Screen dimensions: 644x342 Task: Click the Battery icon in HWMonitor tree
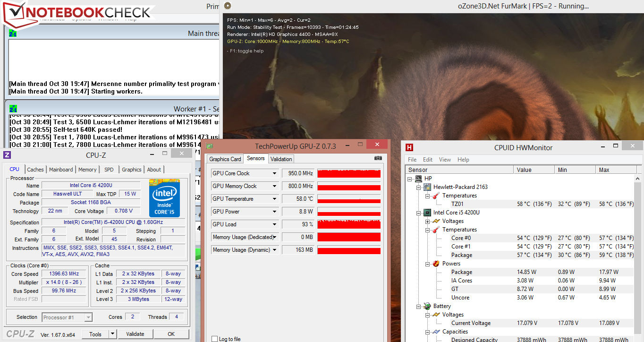coord(427,306)
